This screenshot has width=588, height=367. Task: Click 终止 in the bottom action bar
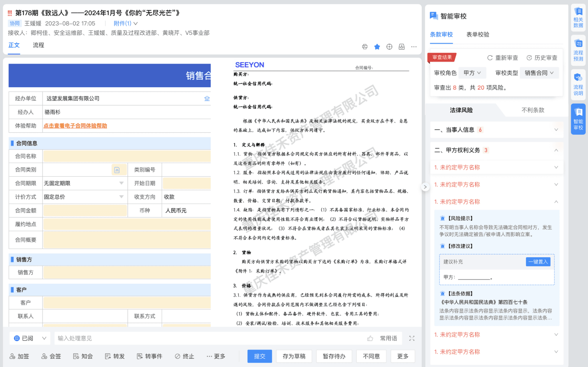185,356
